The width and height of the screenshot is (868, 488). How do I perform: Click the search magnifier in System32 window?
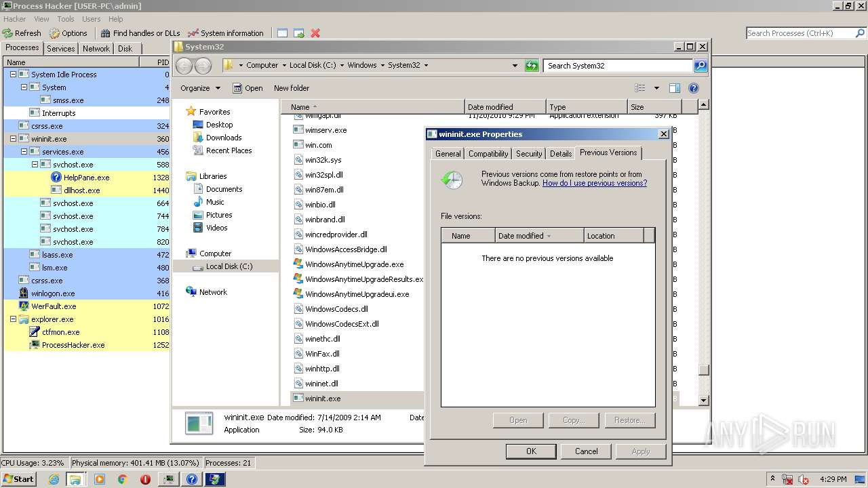(701, 66)
